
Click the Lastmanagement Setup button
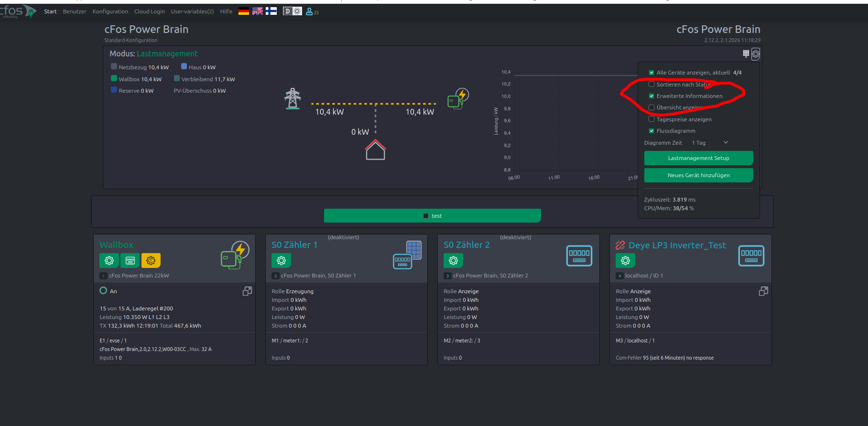(698, 158)
